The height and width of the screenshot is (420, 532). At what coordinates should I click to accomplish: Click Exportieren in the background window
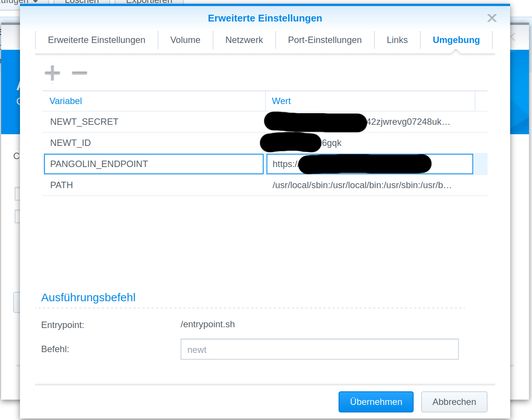pos(149,2)
